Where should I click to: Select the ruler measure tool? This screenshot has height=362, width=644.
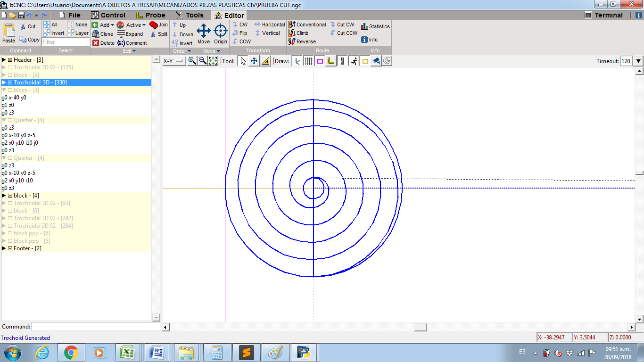(x=265, y=61)
